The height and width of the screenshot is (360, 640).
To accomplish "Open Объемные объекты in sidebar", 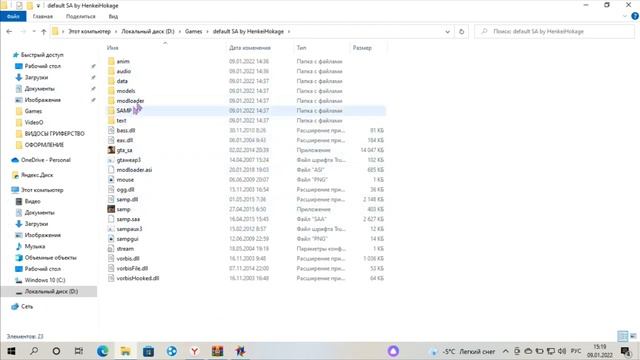I will pos(51,258).
